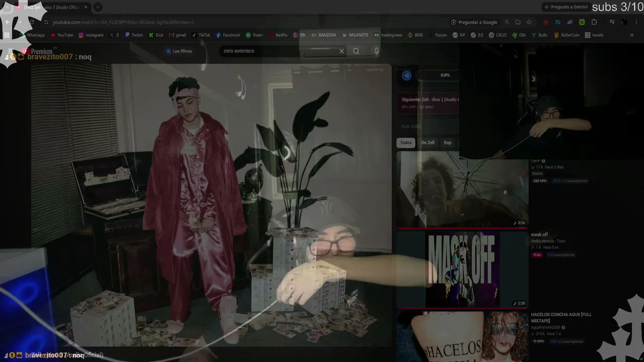The width and height of the screenshot is (644, 362).
Task: Open the kworb bookmark
Action: click(x=594, y=35)
